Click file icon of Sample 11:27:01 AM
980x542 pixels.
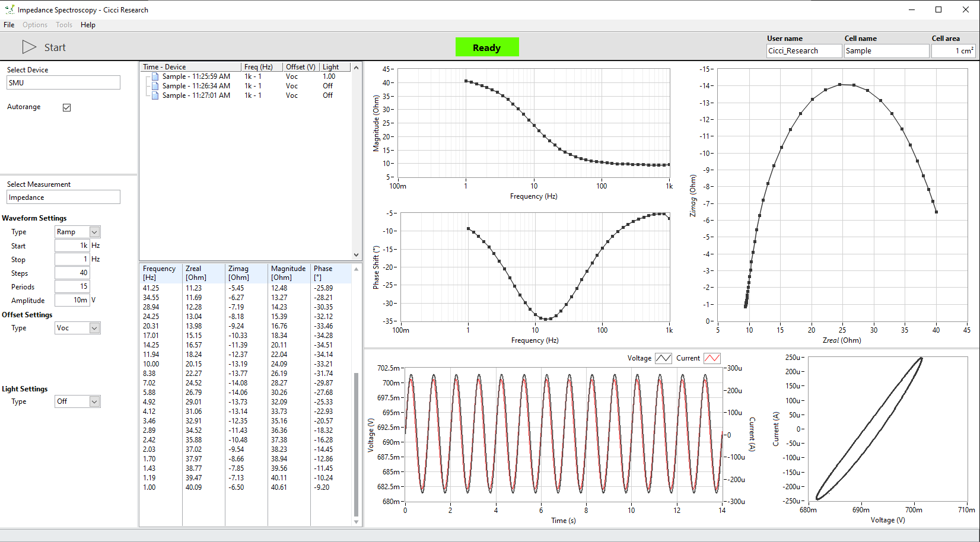pyautogui.click(x=155, y=95)
